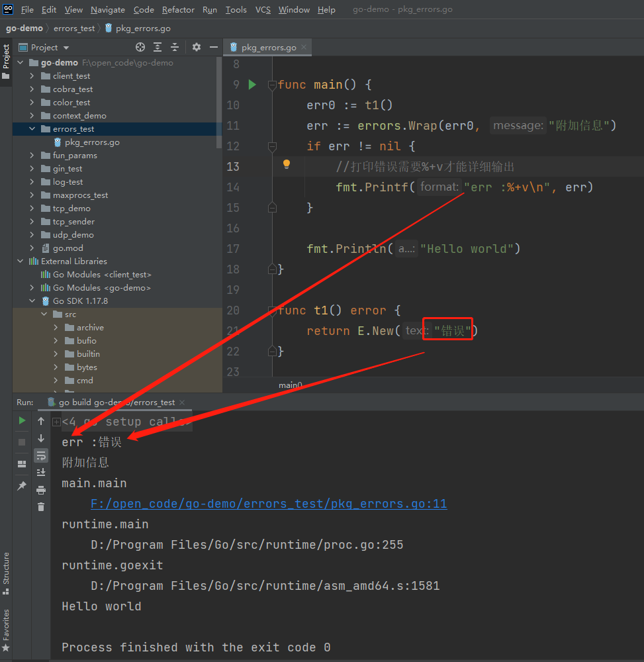Collapse the errors_test folder
The width and height of the screenshot is (644, 662).
(x=32, y=129)
